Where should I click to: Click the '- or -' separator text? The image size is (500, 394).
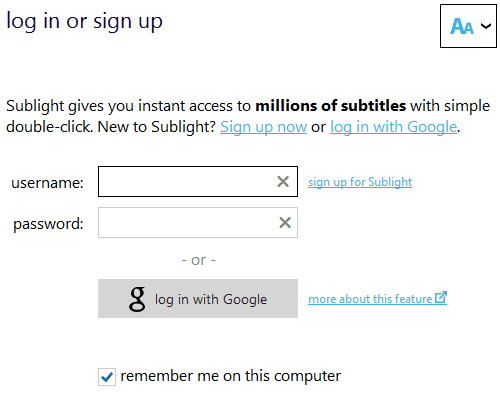[199, 260]
